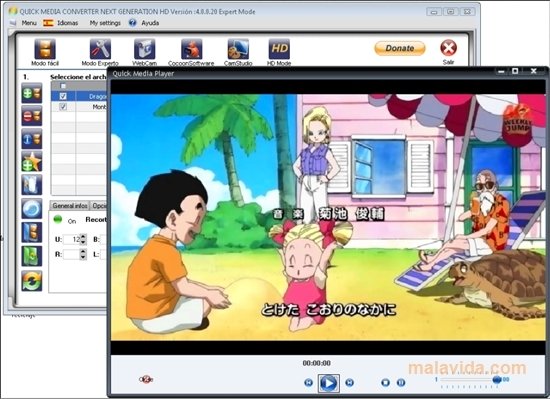Adjust the player volume slider knob

click(497, 379)
